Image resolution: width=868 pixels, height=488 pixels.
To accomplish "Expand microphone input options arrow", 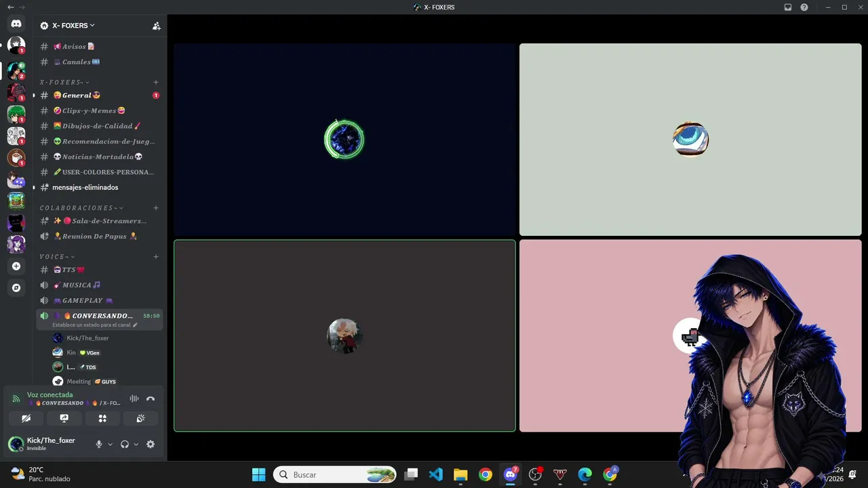I will [x=110, y=444].
